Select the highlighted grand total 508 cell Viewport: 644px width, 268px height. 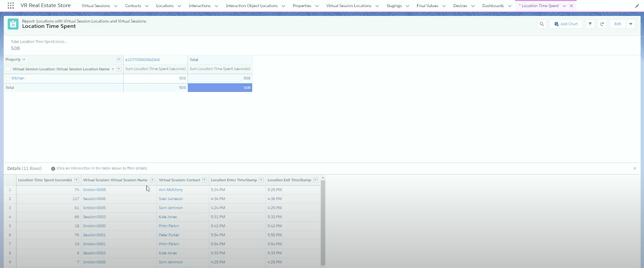tap(220, 87)
